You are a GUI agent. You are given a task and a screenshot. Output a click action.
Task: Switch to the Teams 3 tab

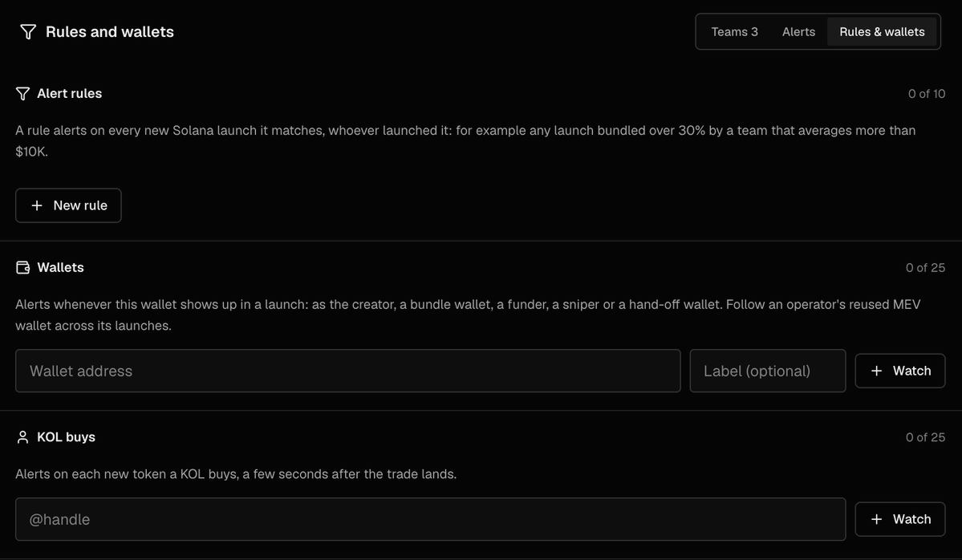pyautogui.click(x=734, y=32)
